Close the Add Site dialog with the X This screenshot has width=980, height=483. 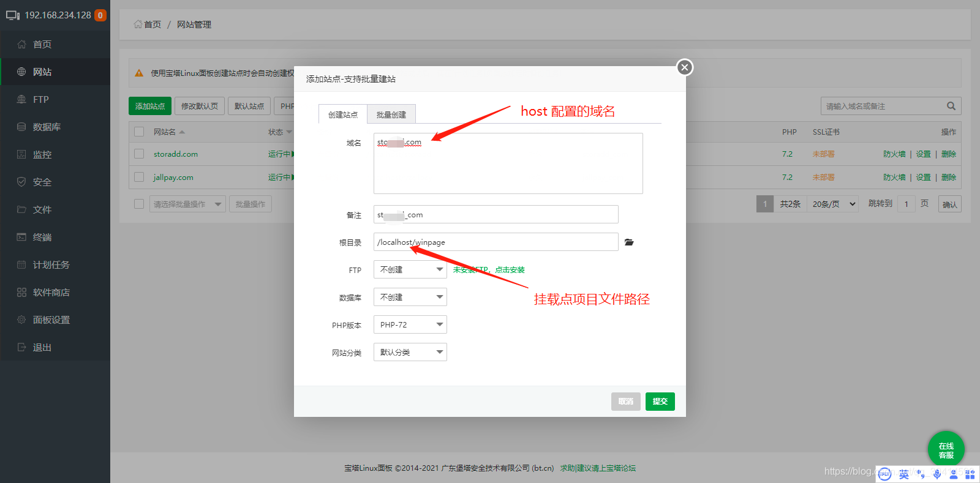[685, 67]
